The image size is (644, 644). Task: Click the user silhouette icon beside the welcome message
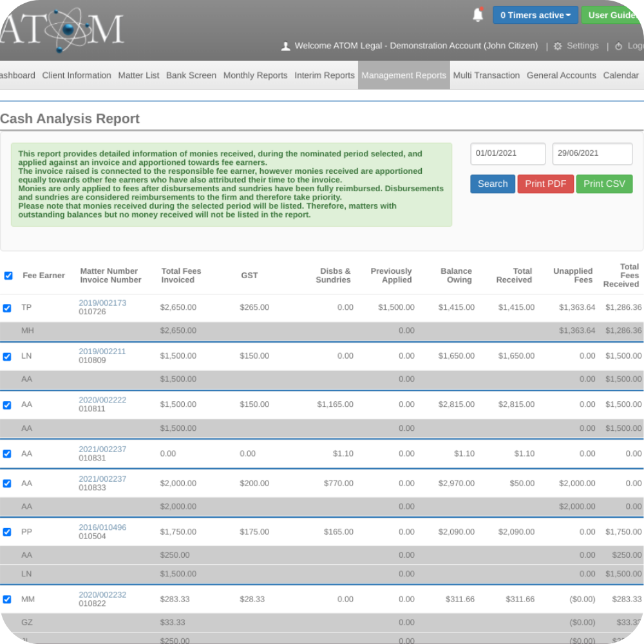pyautogui.click(x=285, y=46)
